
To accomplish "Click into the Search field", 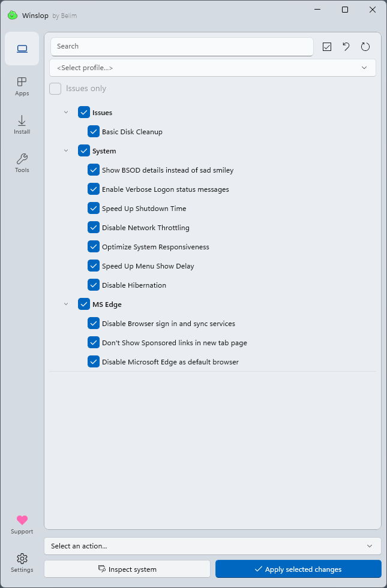I will 181,46.
